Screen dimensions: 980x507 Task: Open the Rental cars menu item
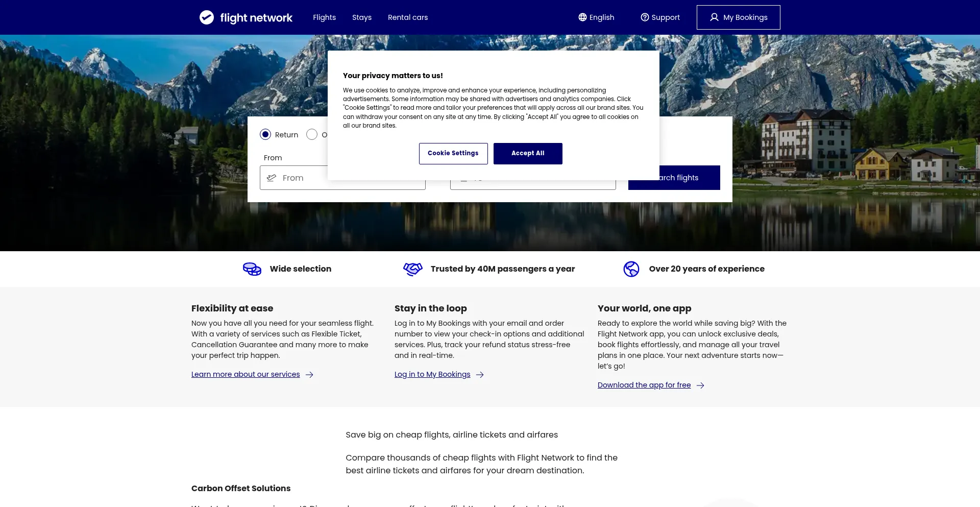[x=408, y=17]
